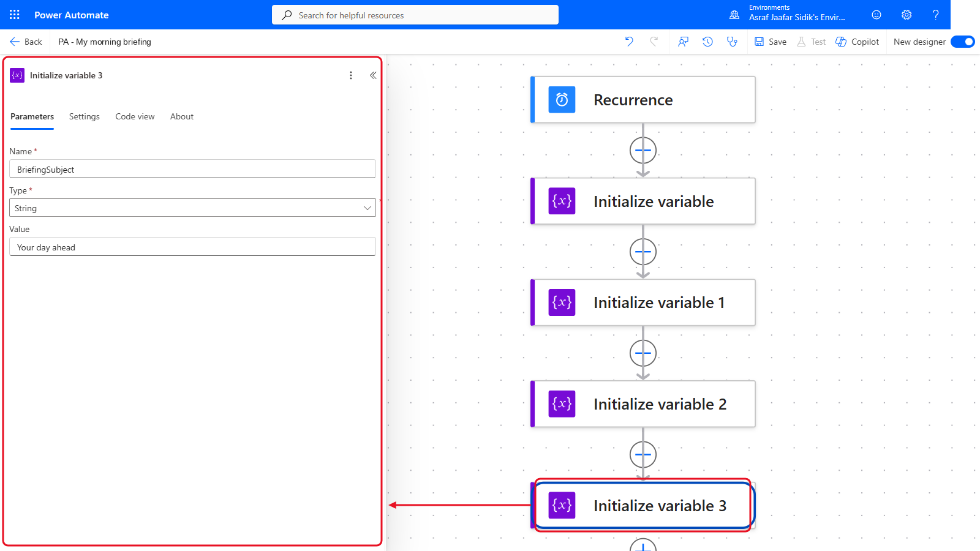Click the Initialize variable 3 panel title
This screenshot has height=551, width=980.
[66, 75]
